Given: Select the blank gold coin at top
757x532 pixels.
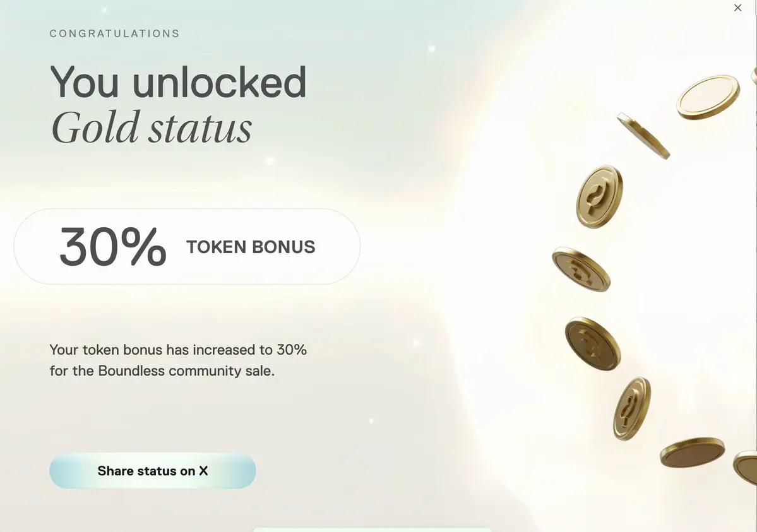Looking at the screenshot, I should (x=708, y=97).
